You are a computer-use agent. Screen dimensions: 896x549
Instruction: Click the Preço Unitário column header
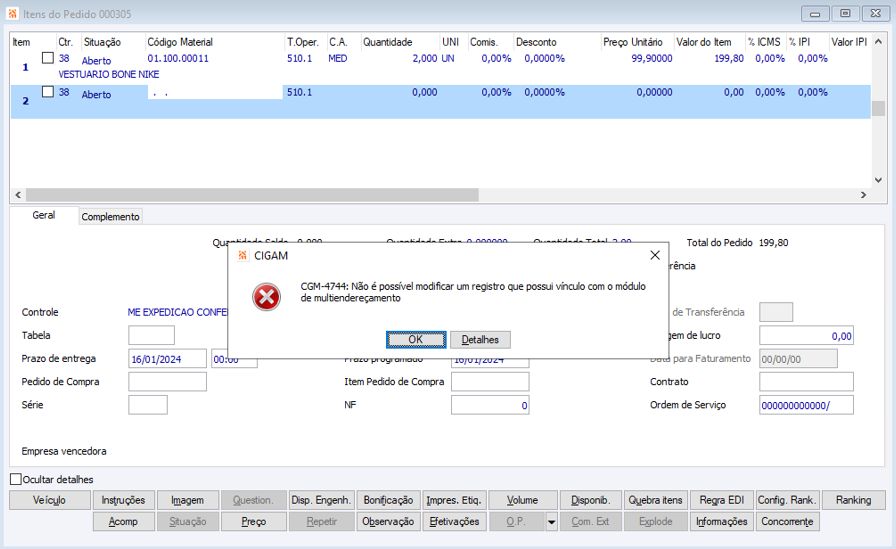click(633, 42)
